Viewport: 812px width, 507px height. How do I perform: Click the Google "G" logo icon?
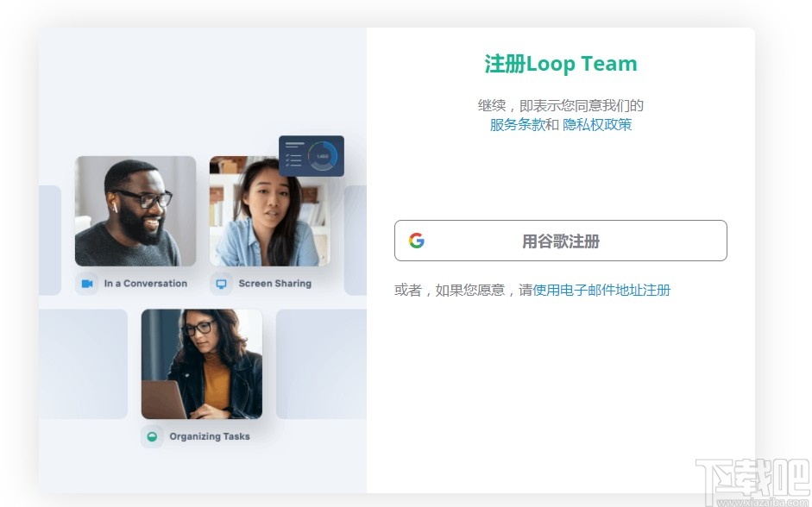click(x=417, y=241)
